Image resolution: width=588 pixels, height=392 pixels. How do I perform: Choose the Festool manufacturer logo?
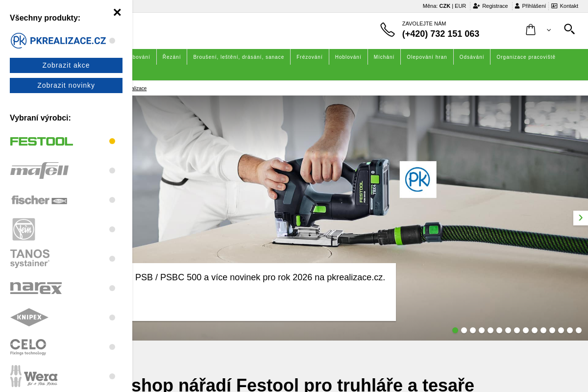(x=42, y=141)
